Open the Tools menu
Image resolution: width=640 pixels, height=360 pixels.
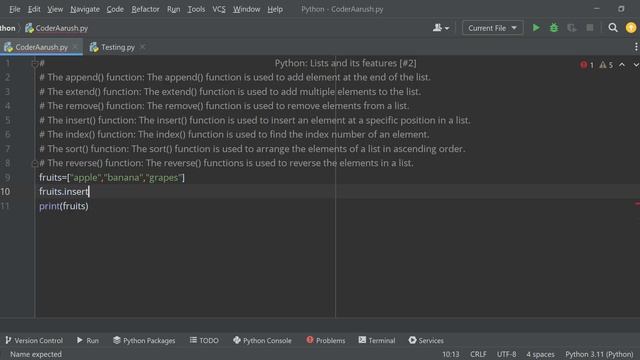click(196, 9)
